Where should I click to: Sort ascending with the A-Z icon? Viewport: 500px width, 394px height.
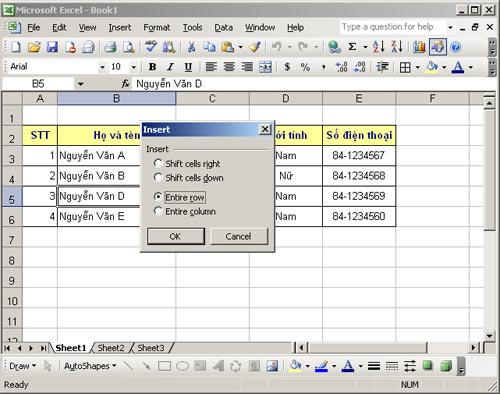379,47
